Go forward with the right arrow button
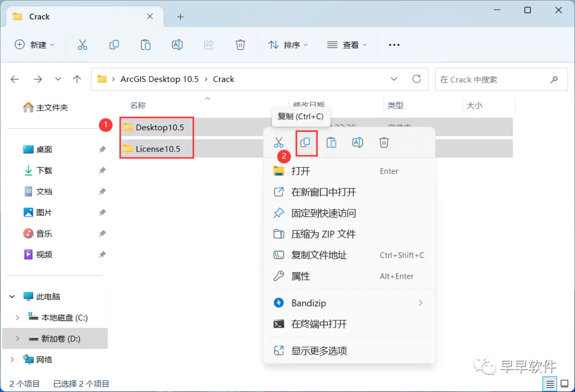This screenshot has width=575, height=392. coord(38,79)
